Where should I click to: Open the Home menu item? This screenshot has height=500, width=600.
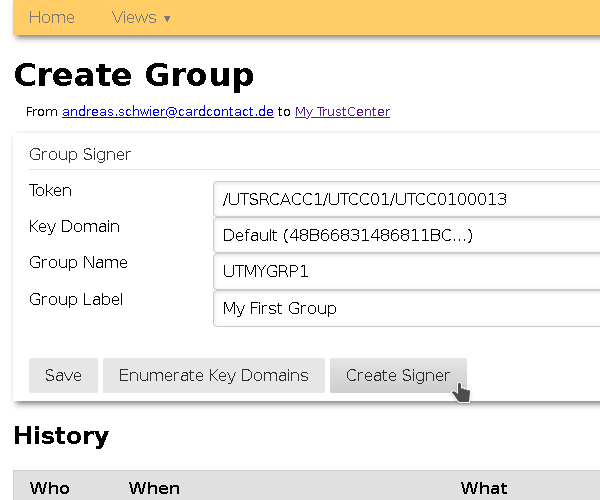51,17
